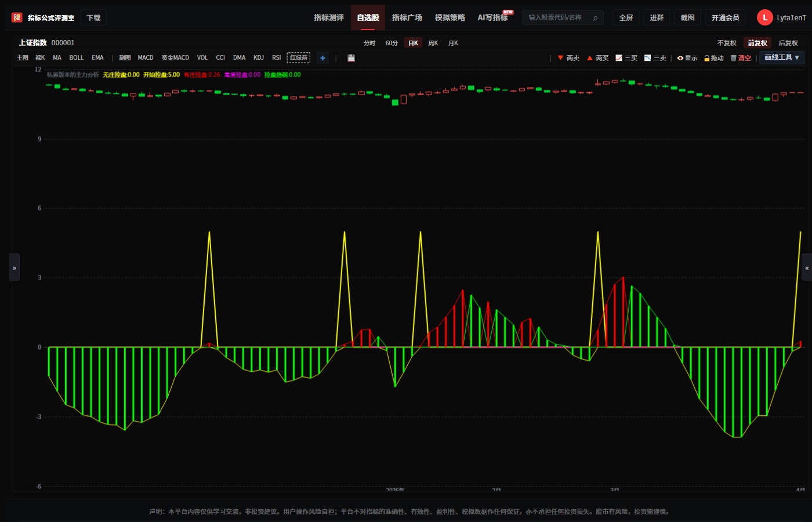This screenshot has height=522, width=812.
Task: Select 后复权 price adjustment
Action: [x=788, y=43]
